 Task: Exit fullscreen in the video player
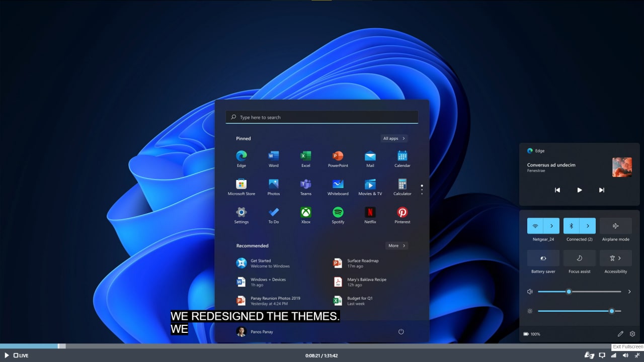click(637, 355)
